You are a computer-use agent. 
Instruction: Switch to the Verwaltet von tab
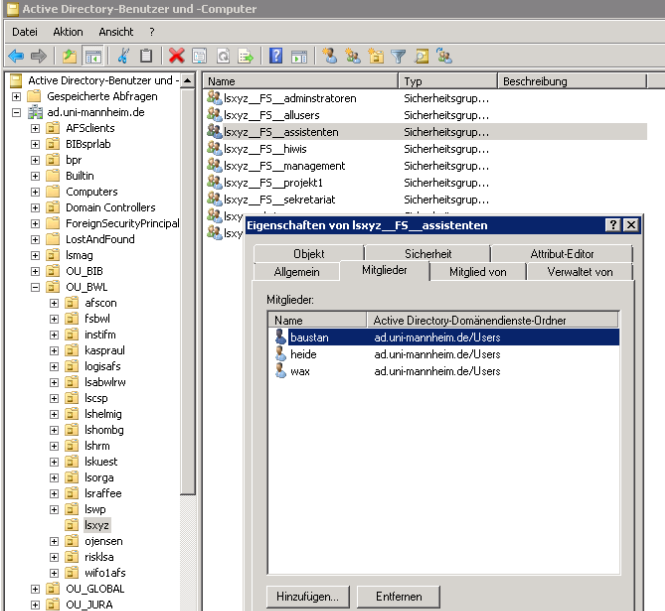580,272
